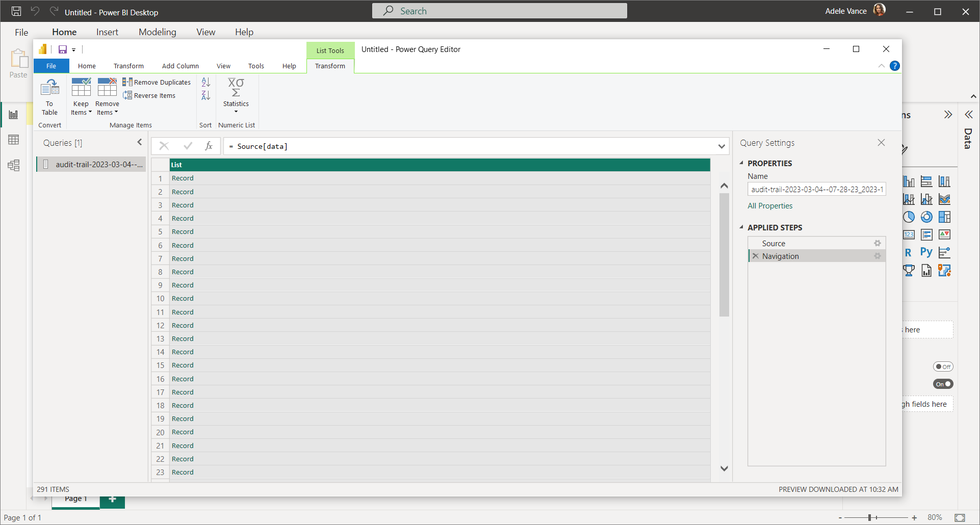Open the Modeling ribbon tab
This screenshot has height=525, width=980.
coord(157,32)
